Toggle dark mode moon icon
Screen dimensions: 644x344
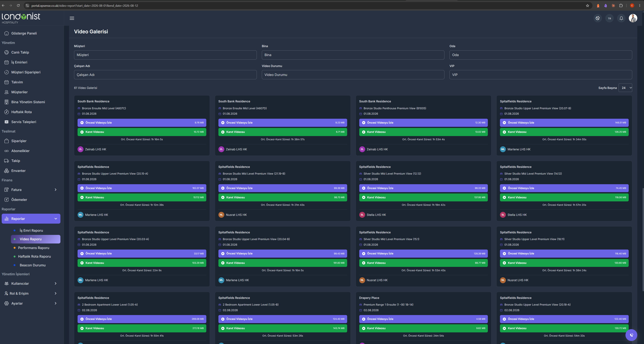tap(598, 18)
